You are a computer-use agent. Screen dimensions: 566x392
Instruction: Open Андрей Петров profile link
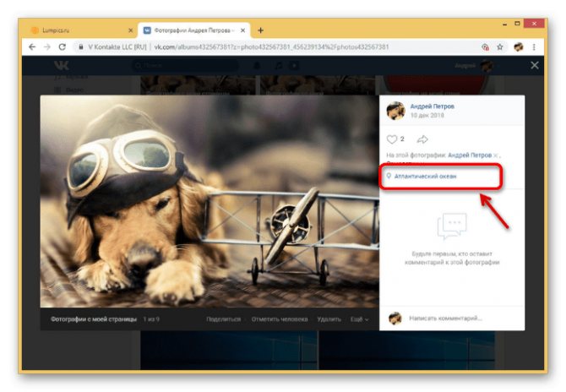coord(432,106)
